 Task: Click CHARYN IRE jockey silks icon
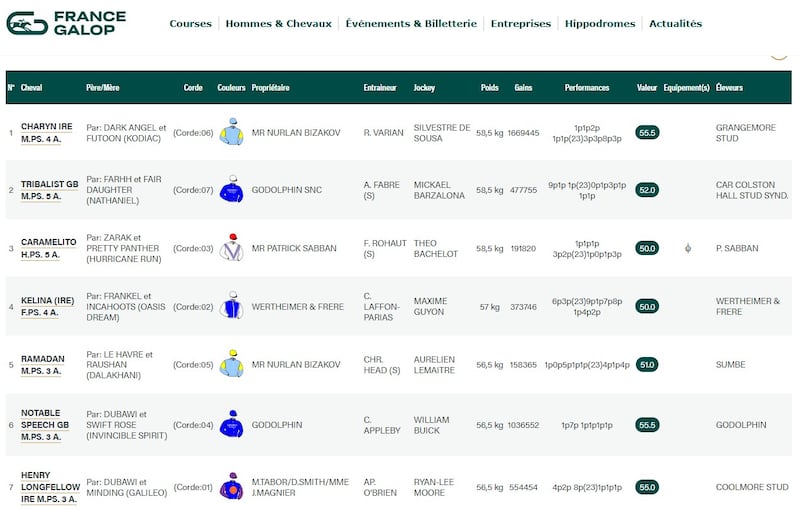pos(232,132)
